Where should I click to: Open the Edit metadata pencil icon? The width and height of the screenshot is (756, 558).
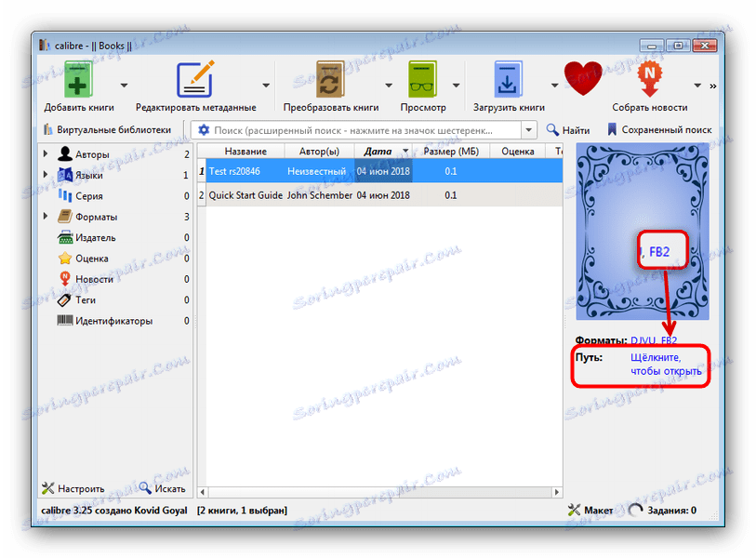pos(195,80)
